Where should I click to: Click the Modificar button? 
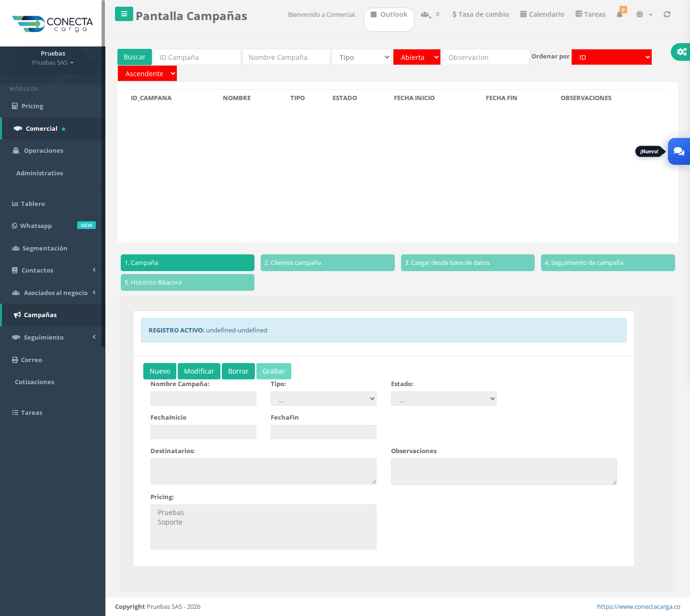click(199, 371)
